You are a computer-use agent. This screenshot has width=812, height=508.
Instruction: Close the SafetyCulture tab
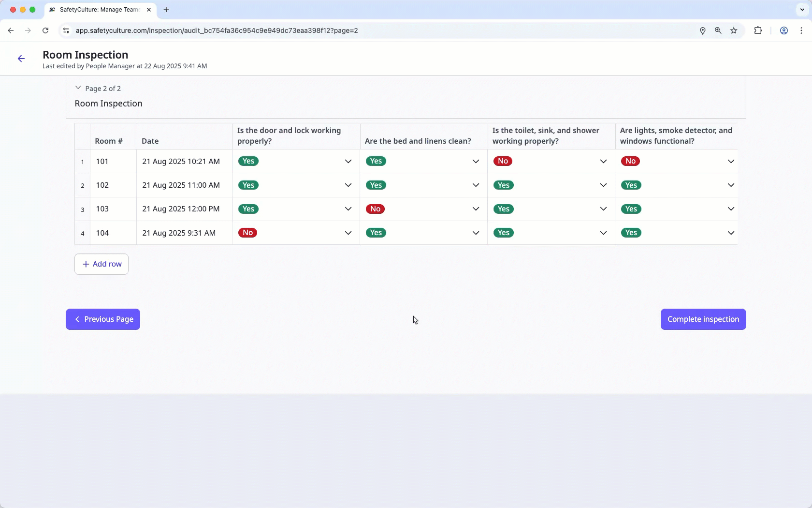149,10
